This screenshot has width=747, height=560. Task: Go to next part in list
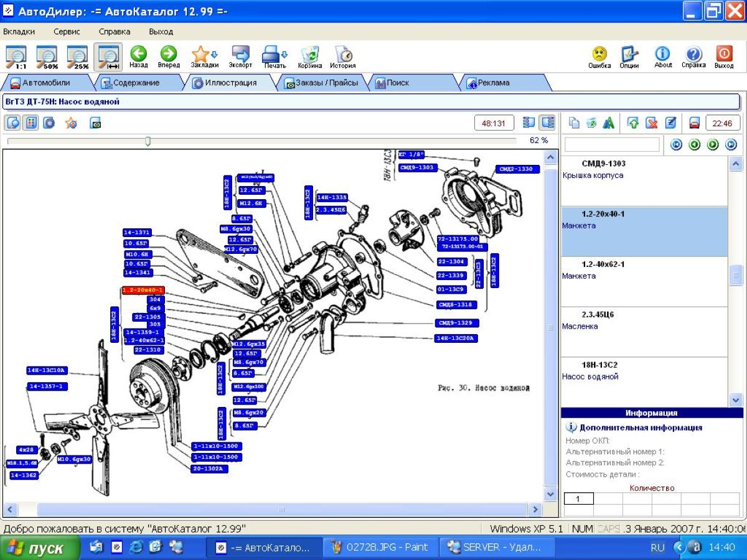click(713, 144)
